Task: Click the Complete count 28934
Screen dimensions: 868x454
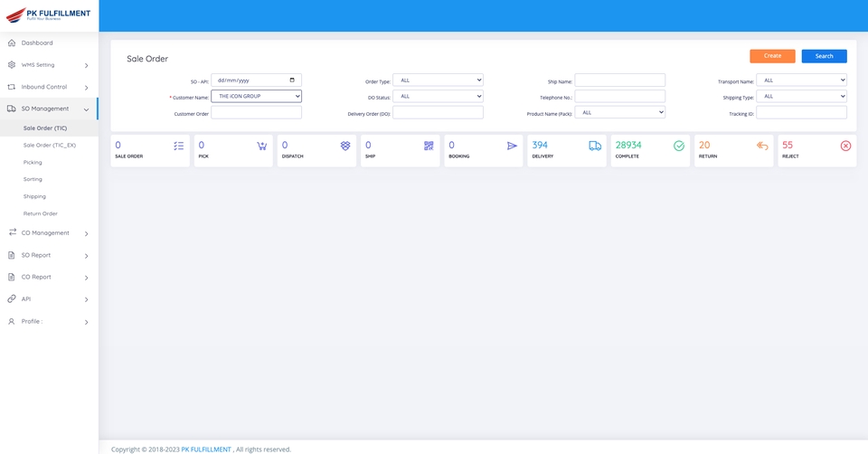Action: click(628, 145)
